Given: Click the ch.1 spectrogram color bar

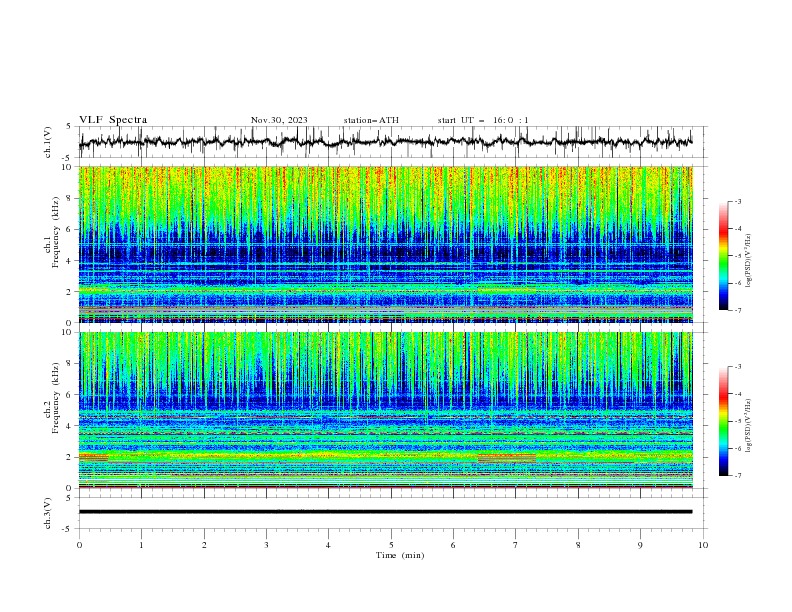Looking at the screenshot, I should click(x=723, y=256).
